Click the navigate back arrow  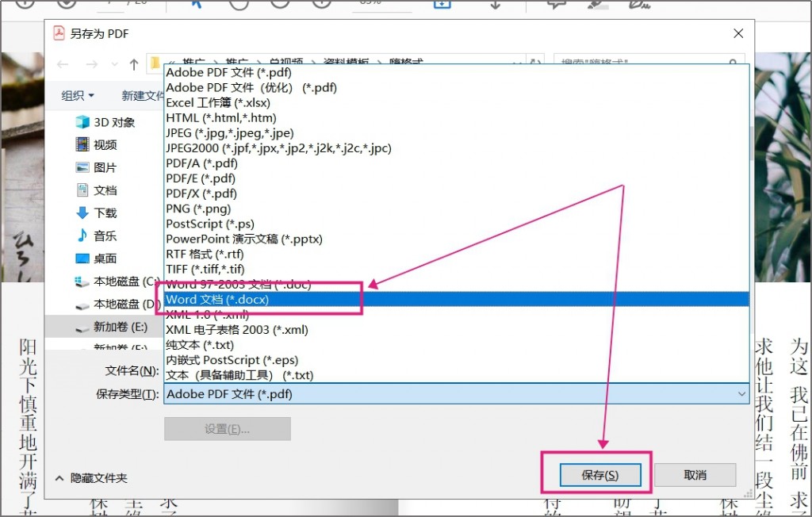tap(63, 64)
